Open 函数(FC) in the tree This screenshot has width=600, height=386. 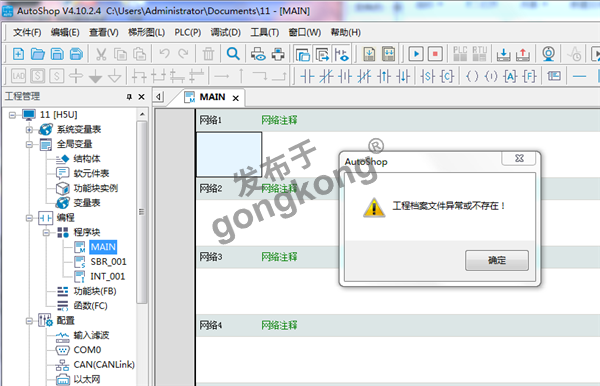coord(90,306)
